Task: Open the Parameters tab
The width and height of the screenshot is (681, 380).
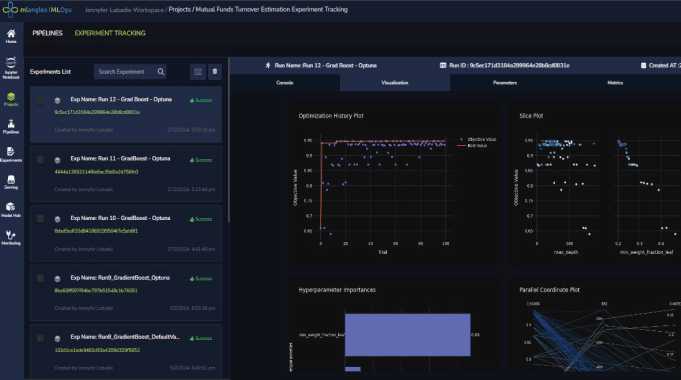Action: 505,83
